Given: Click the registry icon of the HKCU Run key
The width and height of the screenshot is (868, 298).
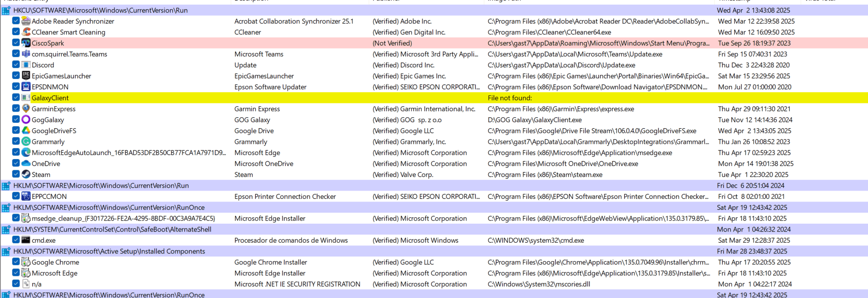Looking at the screenshot, I should point(6,10).
